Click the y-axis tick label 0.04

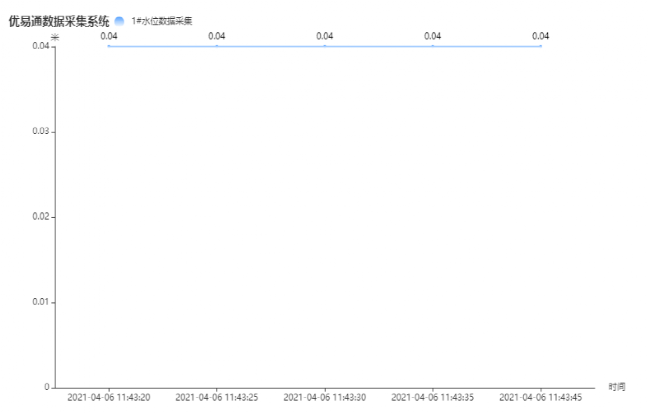(x=41, y=46)
